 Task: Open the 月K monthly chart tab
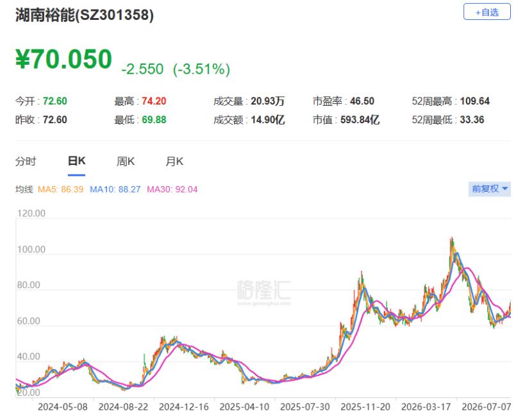[x=174, y=161]
